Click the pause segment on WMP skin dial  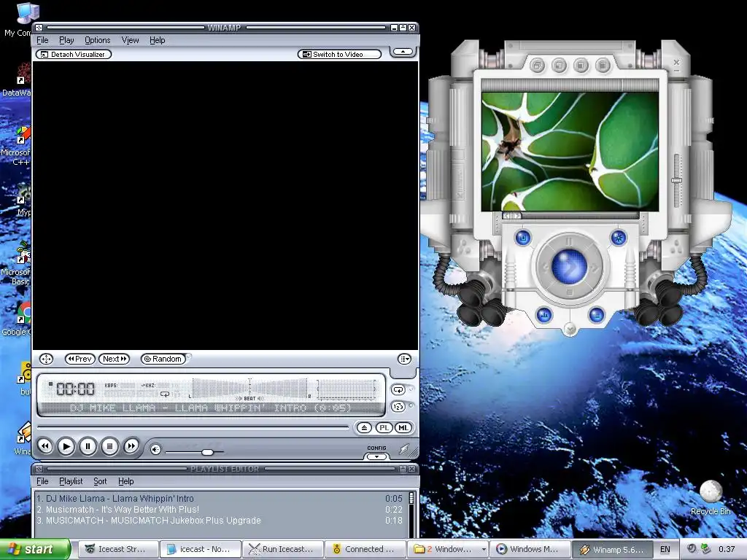569,241
